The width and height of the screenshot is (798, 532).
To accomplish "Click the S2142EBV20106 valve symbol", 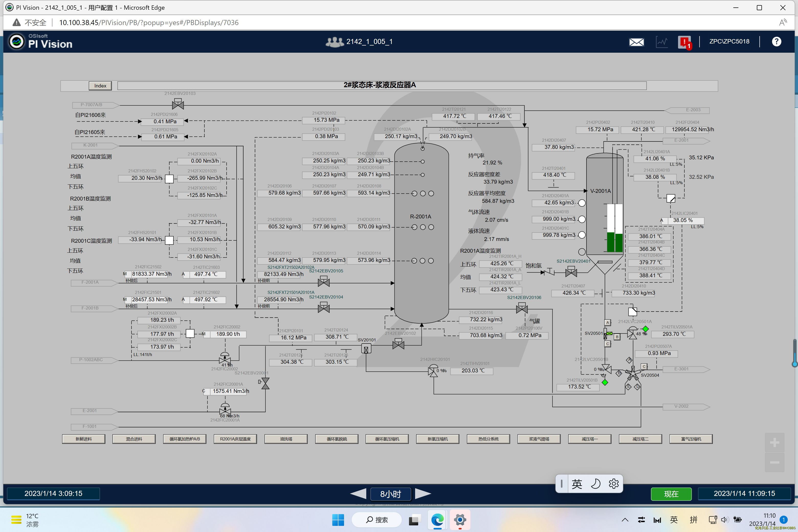I will point(522,308).
